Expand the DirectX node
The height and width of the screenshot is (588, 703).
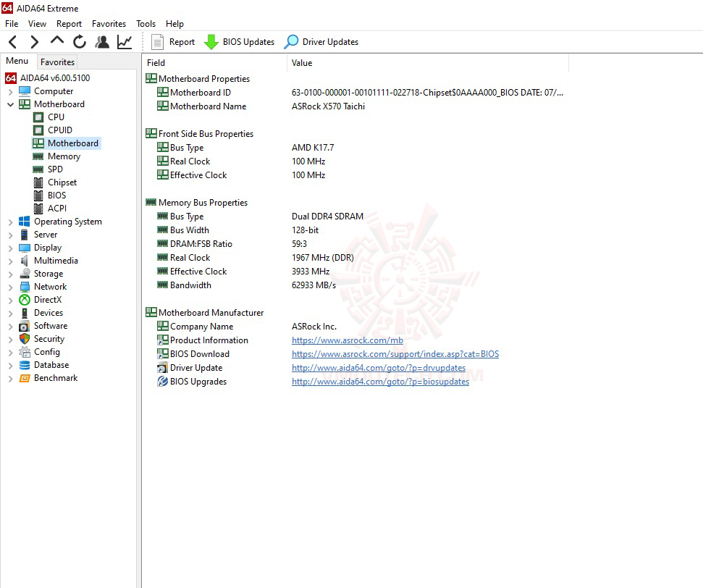pos(10,300)
